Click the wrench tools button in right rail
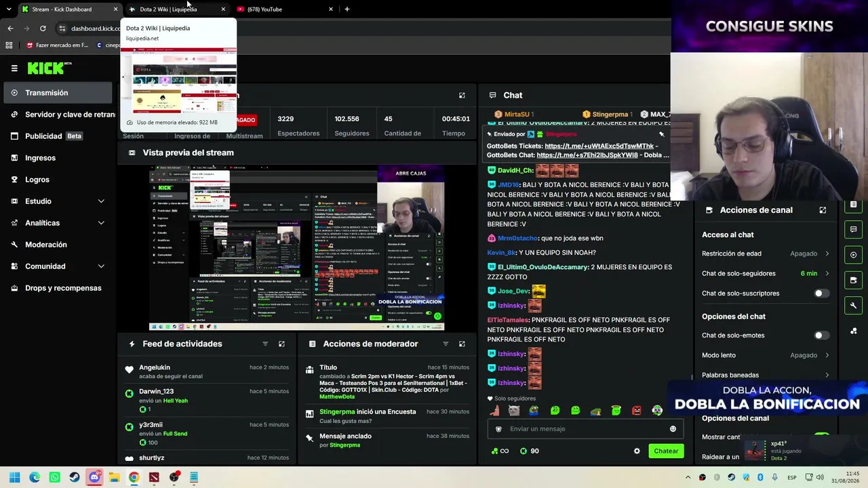 854,305
